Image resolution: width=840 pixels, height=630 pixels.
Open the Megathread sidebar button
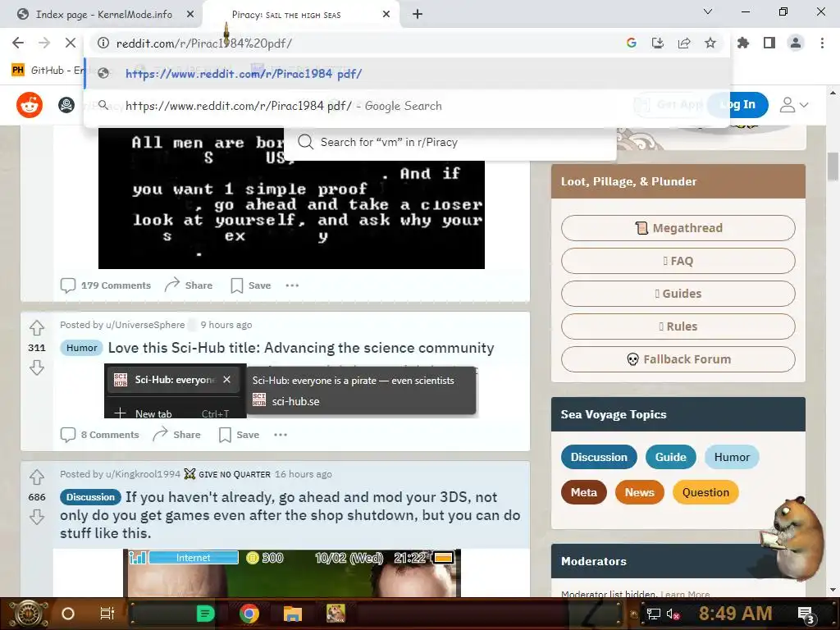tap(678, 228)
